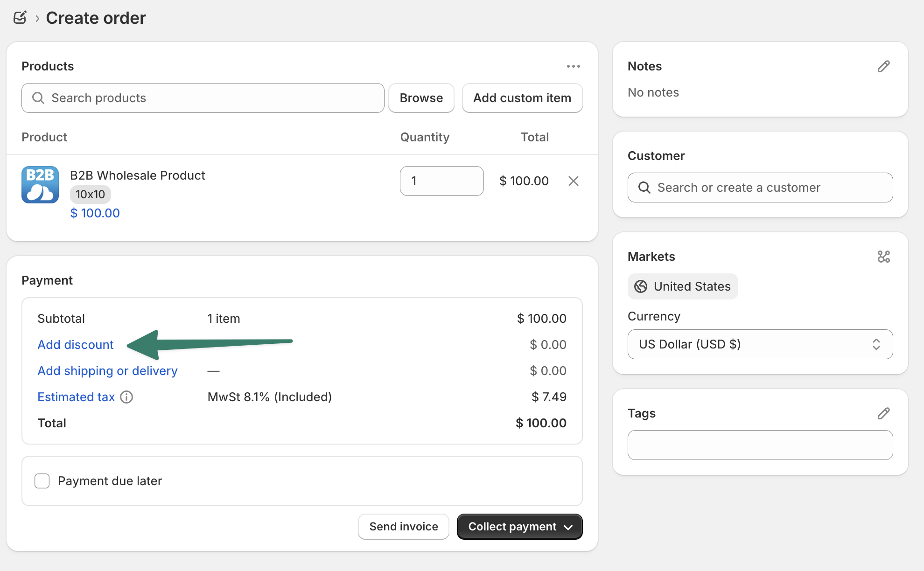Focus the customer search field
Screen dimensions: 924x571
760,188
